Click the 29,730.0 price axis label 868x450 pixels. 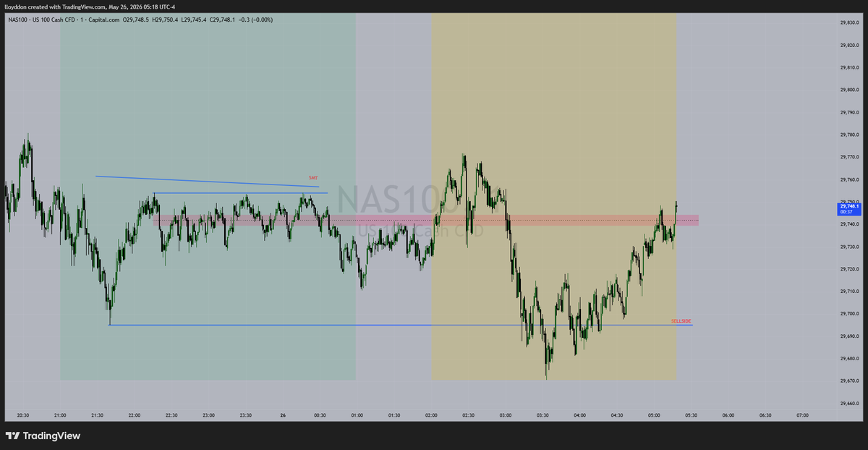pyautogui.click(x=848, y=247)
